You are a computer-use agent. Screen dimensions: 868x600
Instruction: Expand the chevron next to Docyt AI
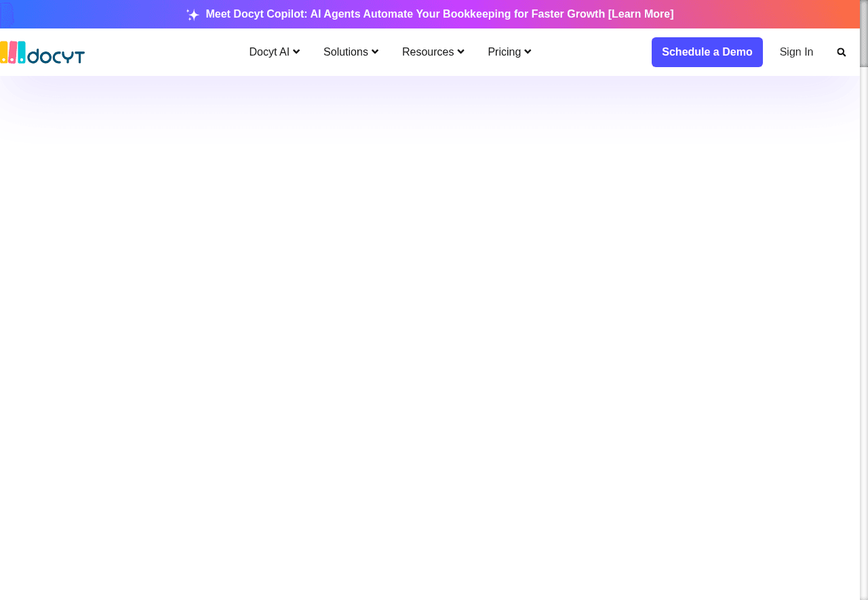click(x=296, y=52)
